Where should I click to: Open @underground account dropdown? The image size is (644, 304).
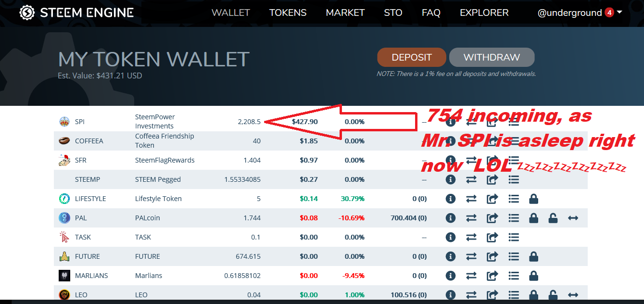point(580,13)
